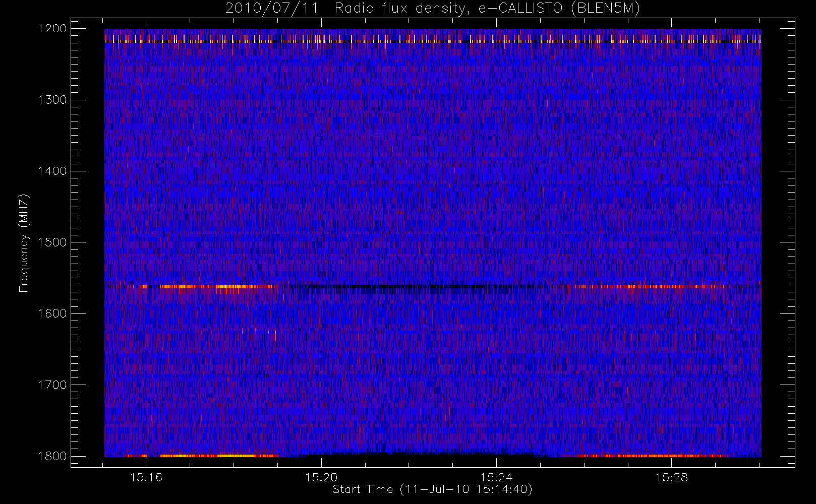Click the 'Frequency (MHz)' axis label
The height and width of the screenshot is (504, 816).
pos(23,243)
